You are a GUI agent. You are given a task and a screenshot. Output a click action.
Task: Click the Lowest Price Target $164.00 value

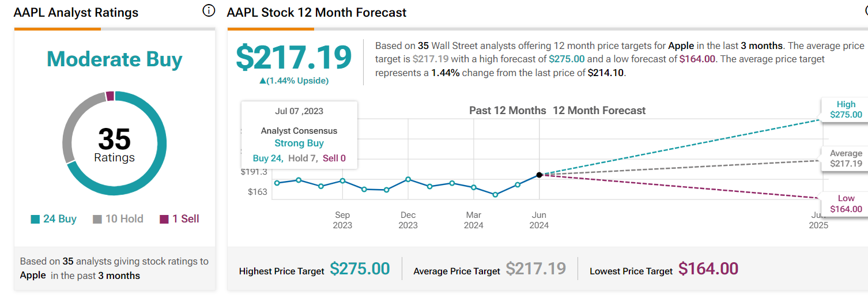point(708,269)
